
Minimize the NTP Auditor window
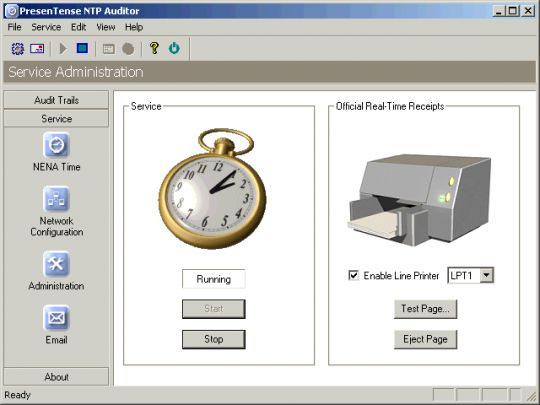click(498, 11)
